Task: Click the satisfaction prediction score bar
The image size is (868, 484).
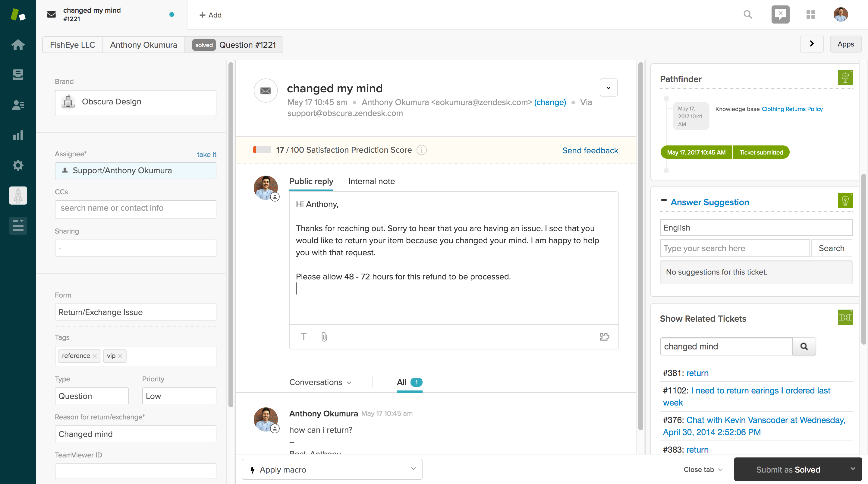Action: coord(262,150)
